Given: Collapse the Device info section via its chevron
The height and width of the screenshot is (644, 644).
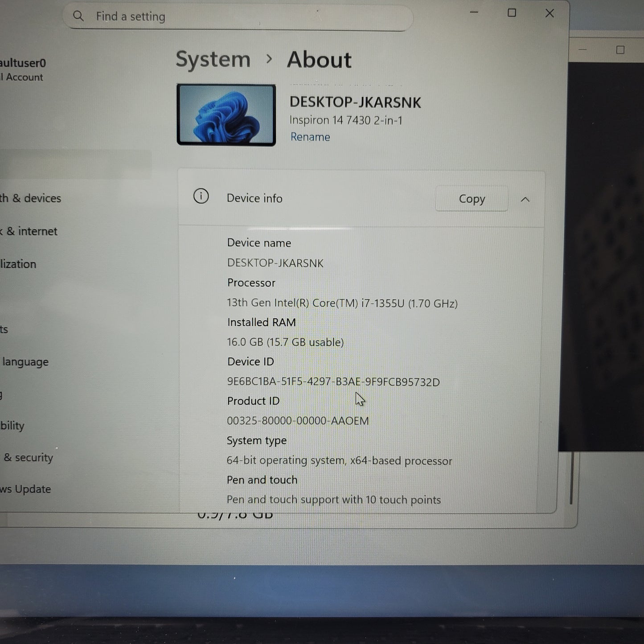Looking at the screenshot, I should pos(525,200).
